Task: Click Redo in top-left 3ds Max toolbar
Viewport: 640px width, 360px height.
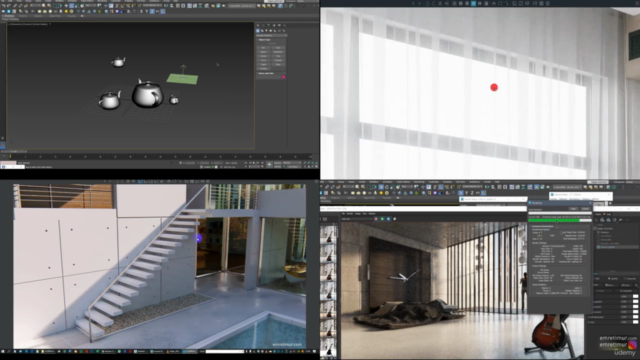Action: tap(9, 5)
